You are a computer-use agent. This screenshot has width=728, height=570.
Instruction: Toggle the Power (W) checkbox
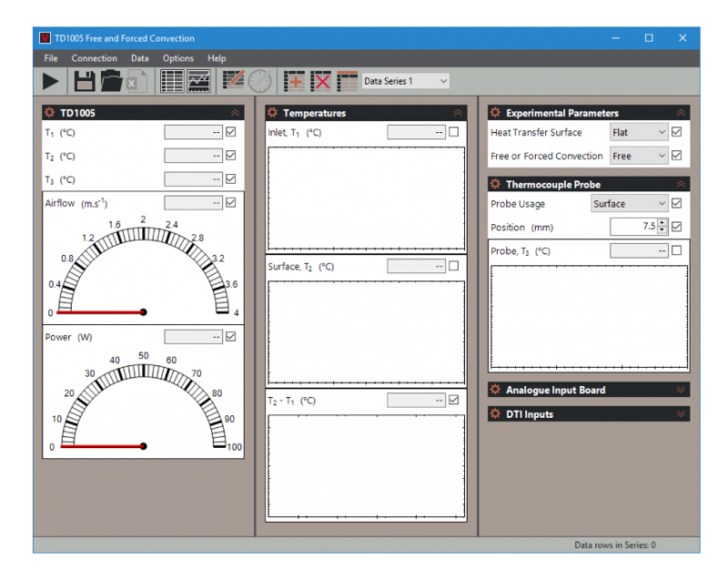231,336
